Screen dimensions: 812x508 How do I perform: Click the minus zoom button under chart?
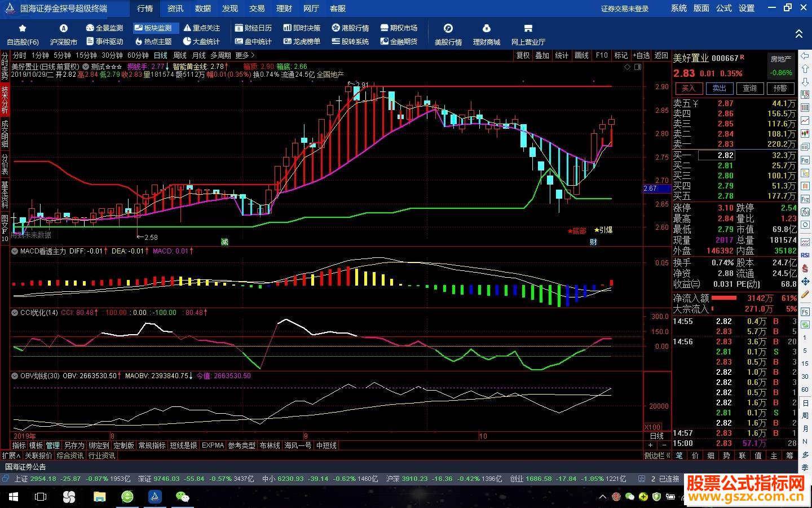(x=664, y=445)
